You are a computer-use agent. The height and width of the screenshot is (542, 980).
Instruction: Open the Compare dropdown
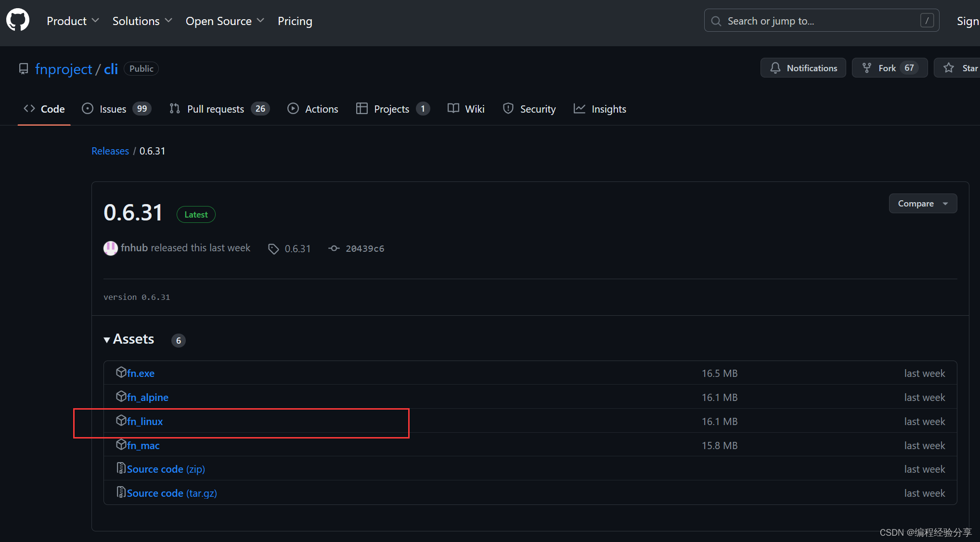[x=922, y=204]
